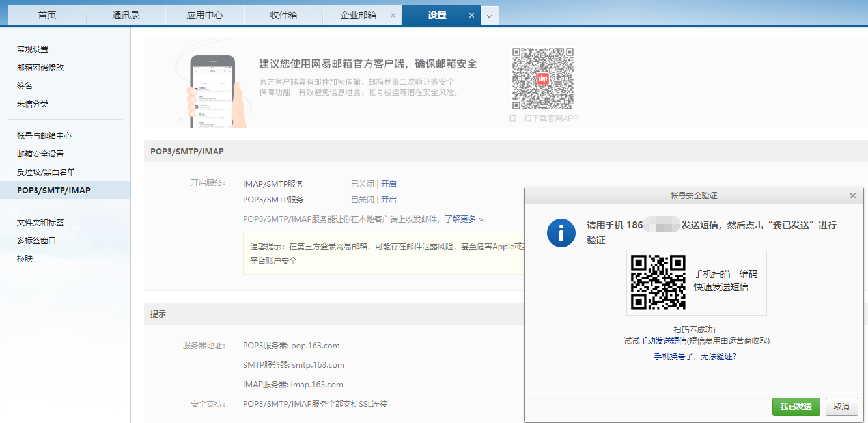Click the 取消 button in dialog
Viewport: 868px width, 423px height.
click(x=841, y=407)
